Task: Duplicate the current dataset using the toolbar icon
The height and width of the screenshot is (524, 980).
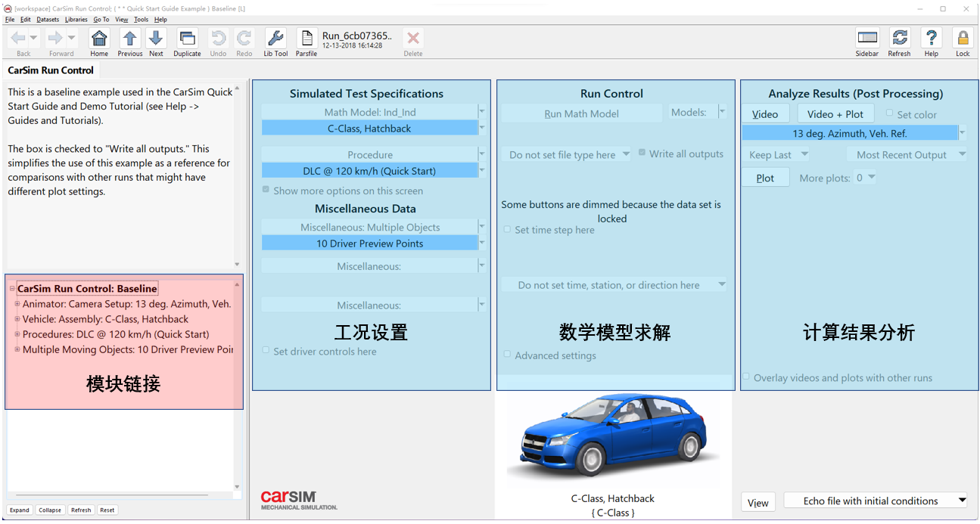Action: tap(186, 38)
